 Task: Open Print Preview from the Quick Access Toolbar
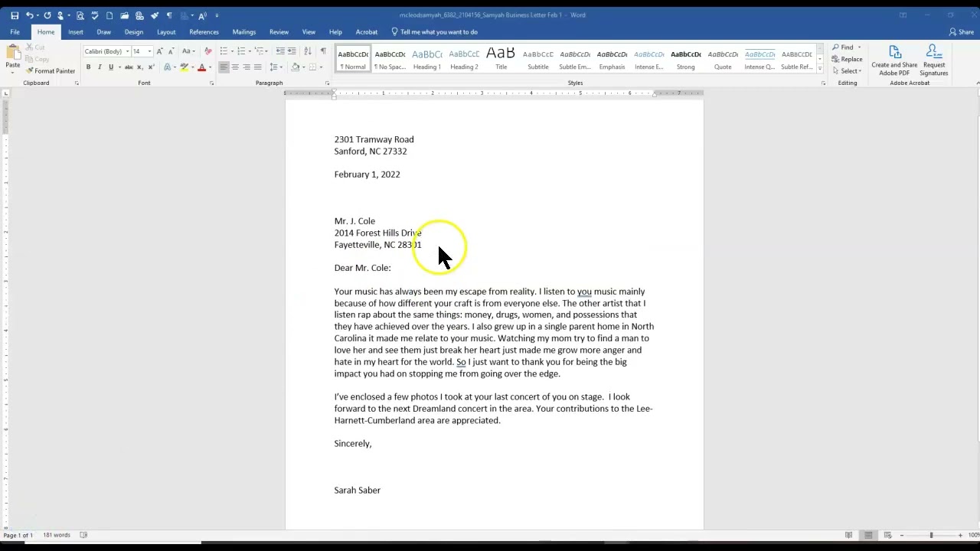coord(80,15)
